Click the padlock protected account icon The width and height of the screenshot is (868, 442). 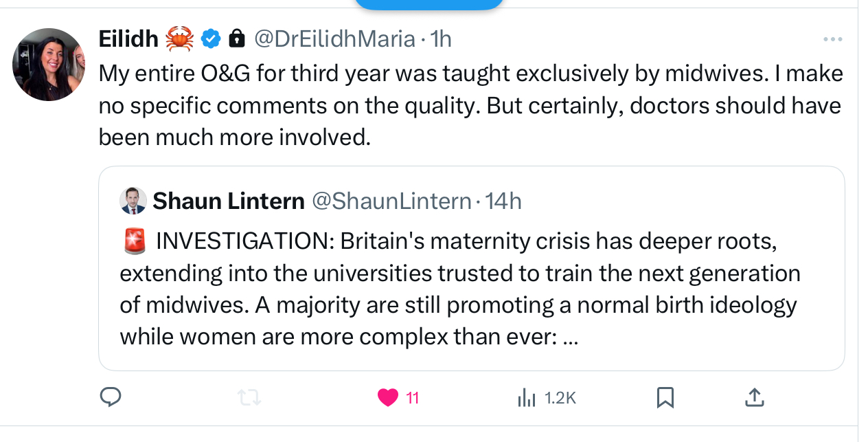pyautogui.click(x=236, y=39)
